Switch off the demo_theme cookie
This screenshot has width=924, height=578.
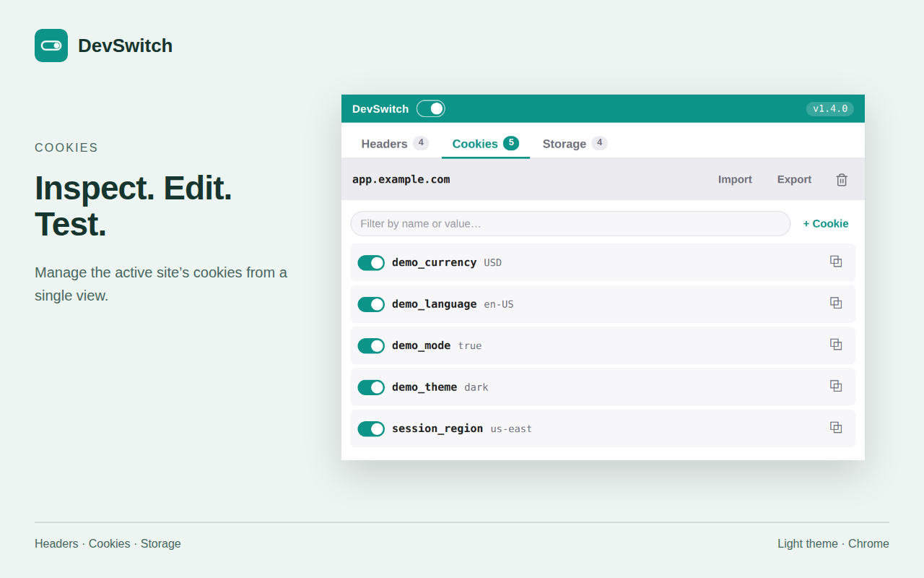pyautogui.click(x=371, y=387)
